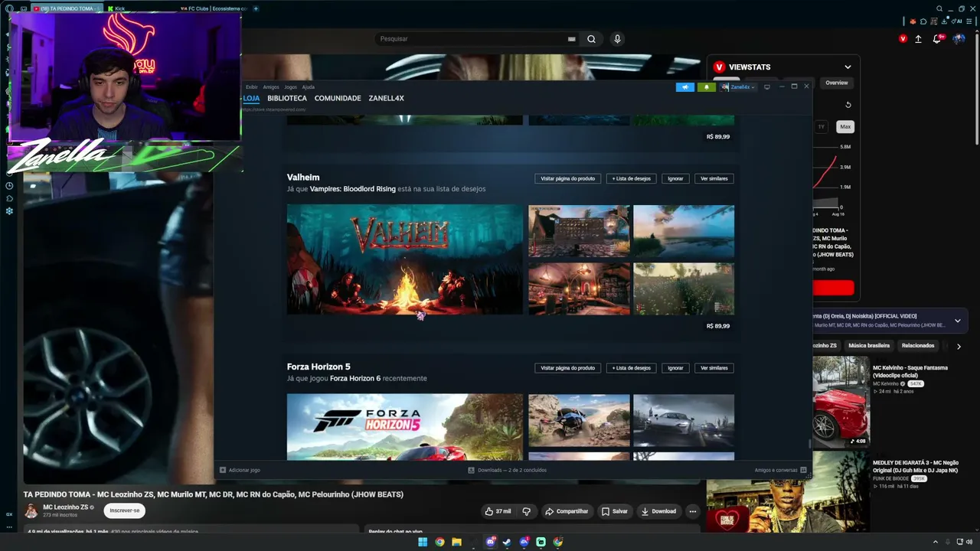Expand the Zanell4x account dropdown in Steam
Viewport: 980px width, 551px height.
[738, 87]
